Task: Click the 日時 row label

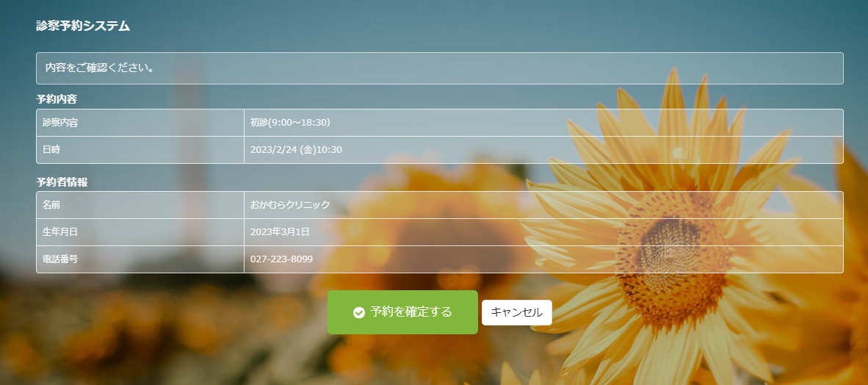Action: [x=51, y=150]
